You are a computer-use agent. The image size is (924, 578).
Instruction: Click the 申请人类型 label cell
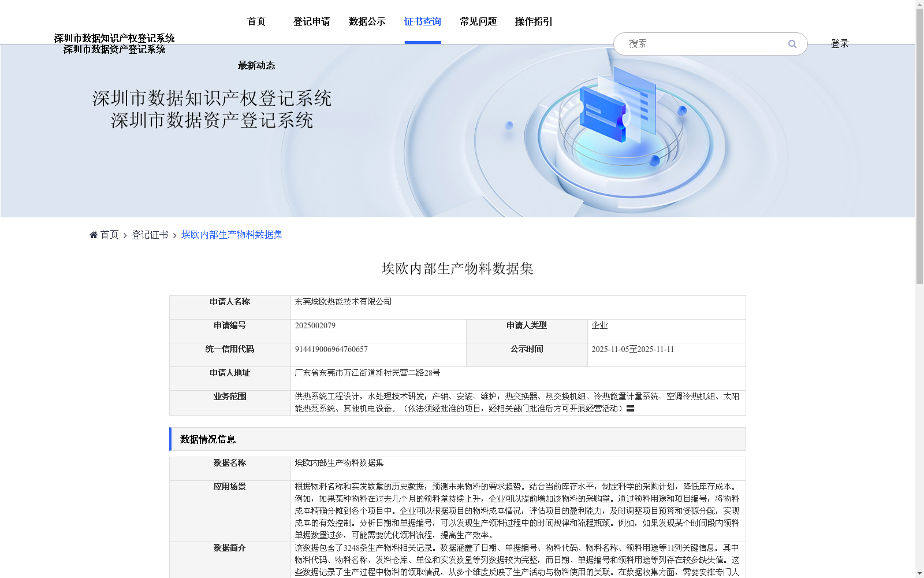(527, 331)
